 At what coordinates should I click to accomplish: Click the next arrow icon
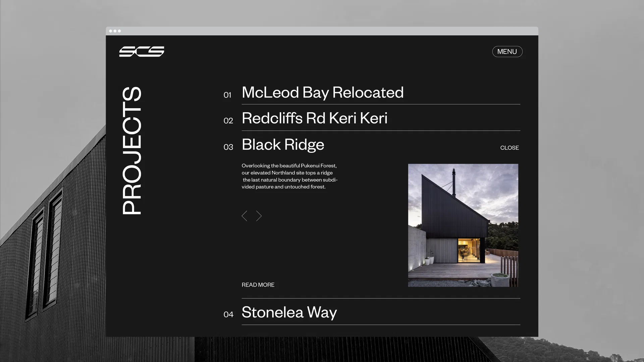point(259,216)
